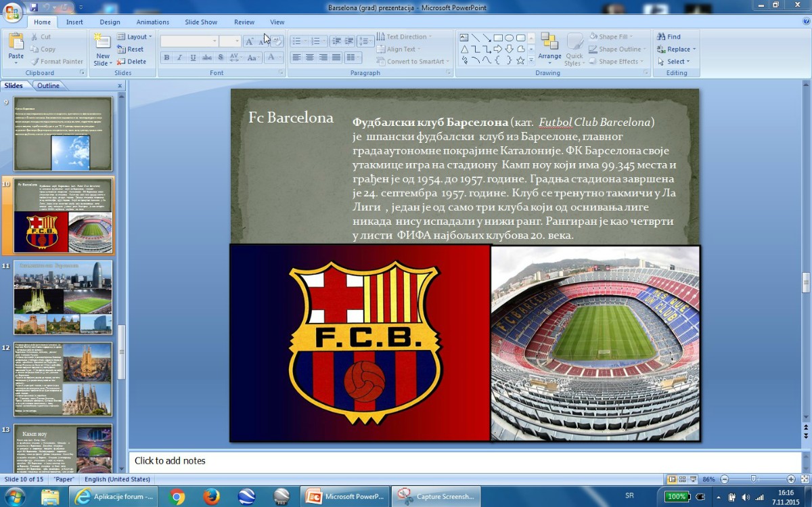Open the Review ribbon tab
Screen dimensions: 812x507
[x=244, y=22]
